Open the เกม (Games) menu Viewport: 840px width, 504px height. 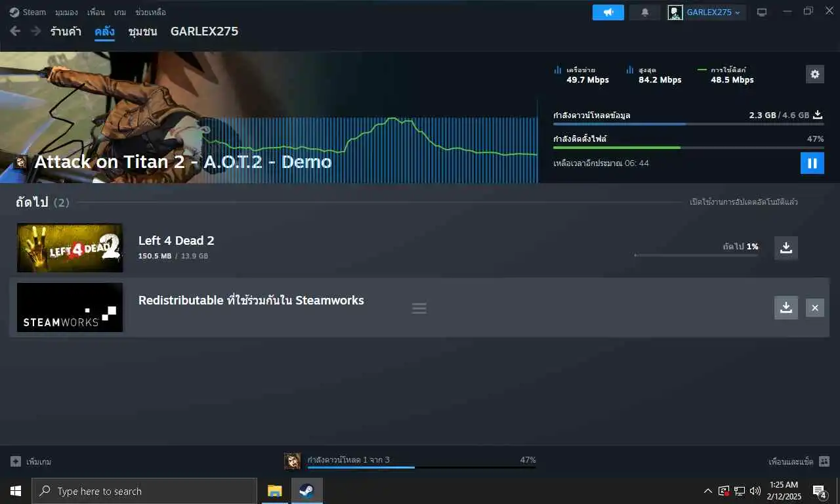pyautogui.click(x=120, y=12)
